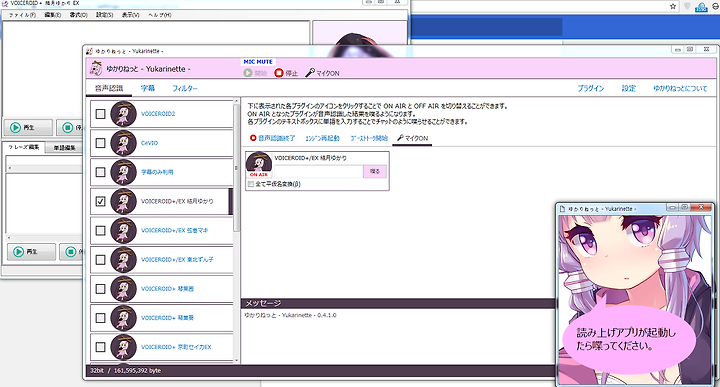
Task: Toggle the ON AIR icon for 結月ゆかり
Action: click(259, 165)
